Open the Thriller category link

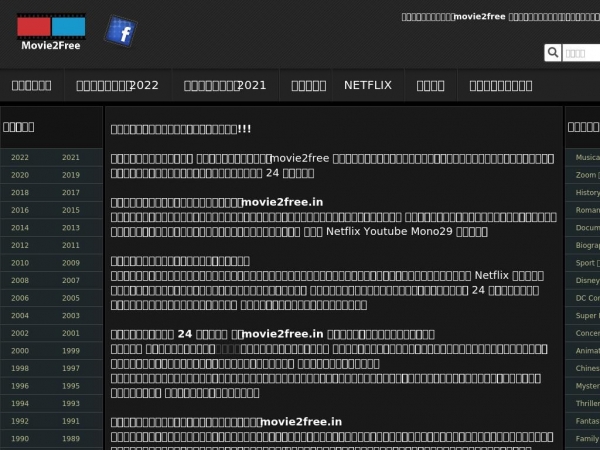point(587,403)
